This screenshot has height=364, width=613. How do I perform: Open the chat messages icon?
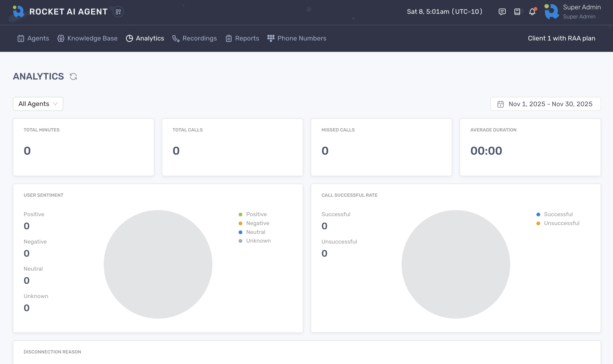click(x=502, y=11)
